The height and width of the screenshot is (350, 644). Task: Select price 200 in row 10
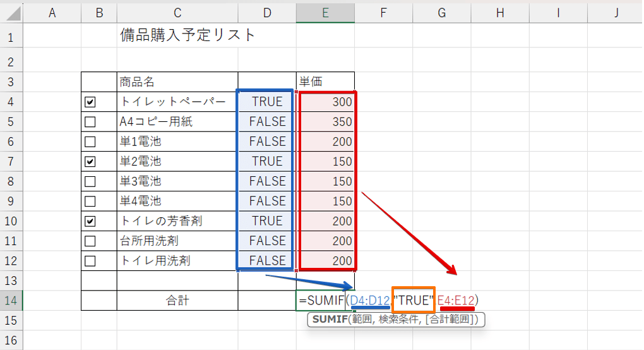325,221
